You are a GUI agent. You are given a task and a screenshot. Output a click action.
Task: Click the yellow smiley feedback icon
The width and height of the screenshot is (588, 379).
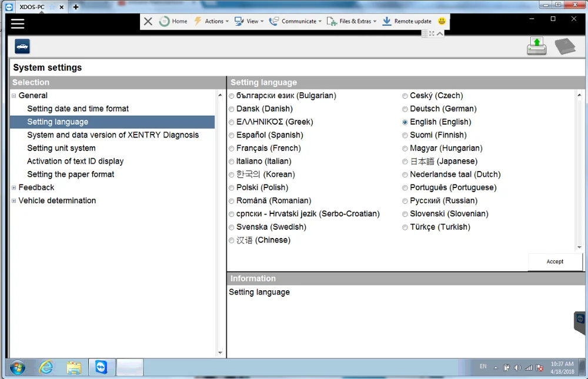[x=442, y=21]
